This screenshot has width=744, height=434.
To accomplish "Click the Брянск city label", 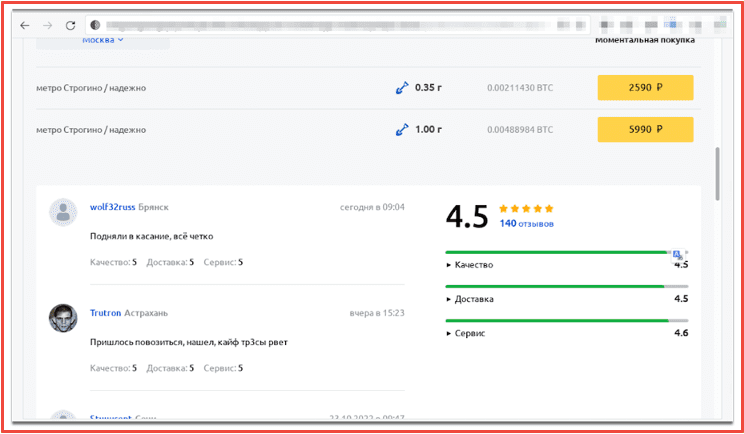I will (x=154, y=207).
